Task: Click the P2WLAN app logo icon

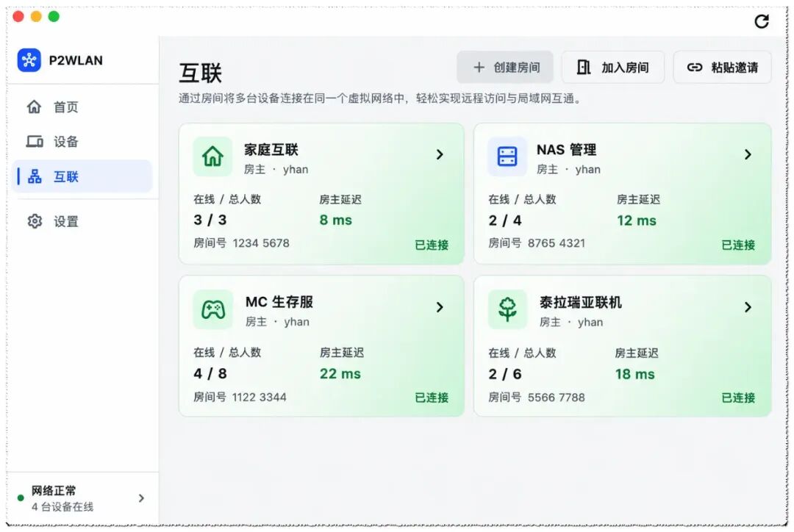Action: point(29,60)
